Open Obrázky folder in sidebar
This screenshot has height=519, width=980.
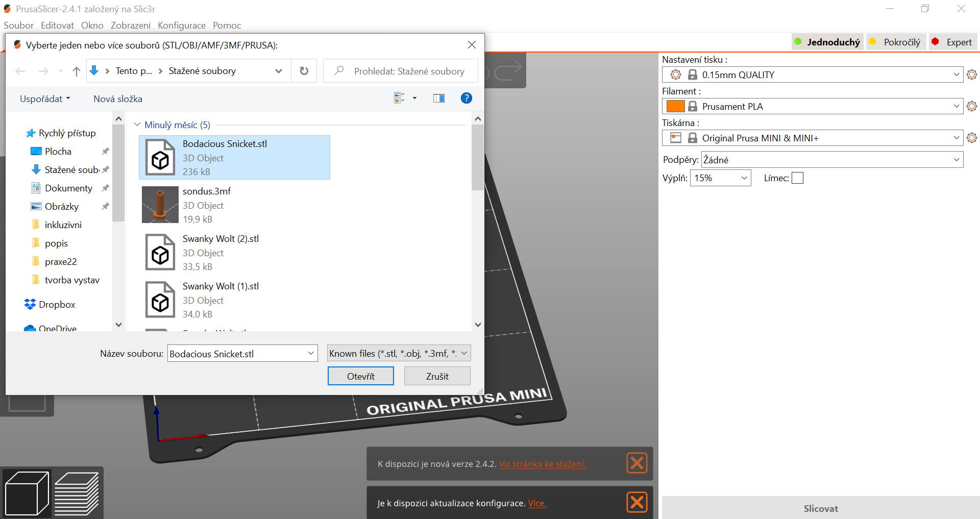point(62,207)
